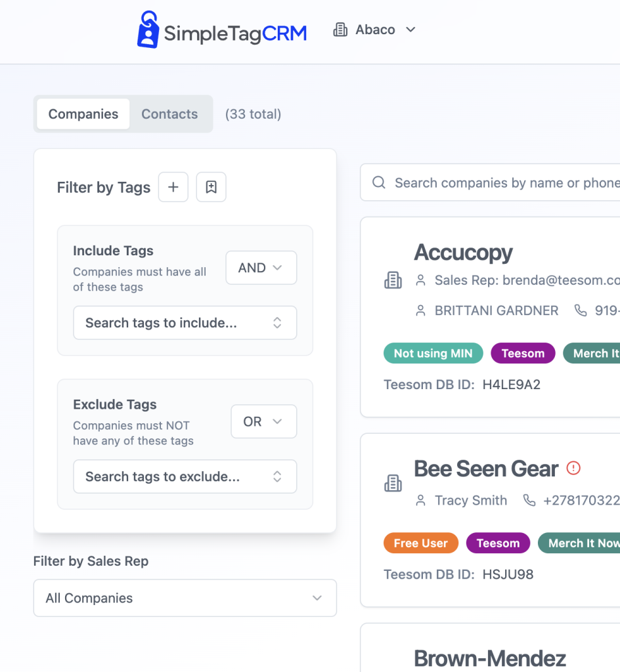Switch to the Contacts tab
The image size is (620, 672).
click(x=169, y=114)
